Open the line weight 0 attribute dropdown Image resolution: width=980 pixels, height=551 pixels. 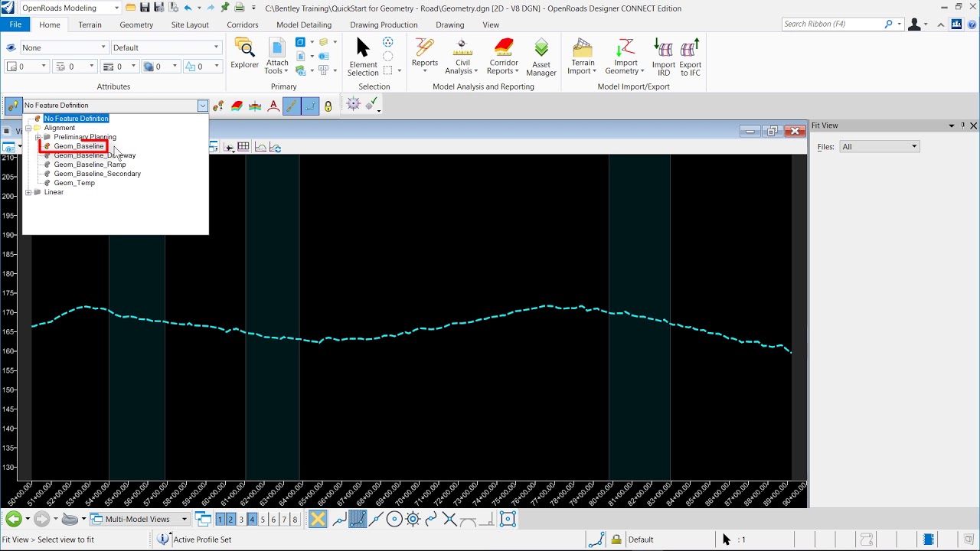(119, 67)
